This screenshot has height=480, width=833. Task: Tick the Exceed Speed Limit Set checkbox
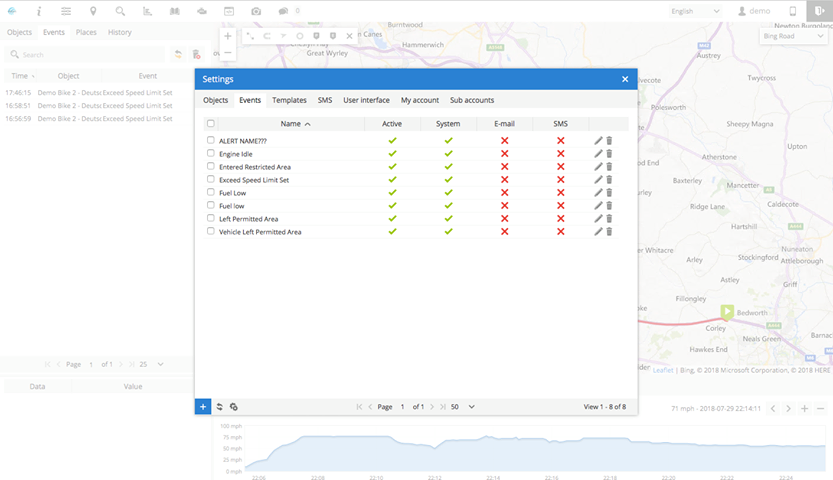[x=211, y=180]
